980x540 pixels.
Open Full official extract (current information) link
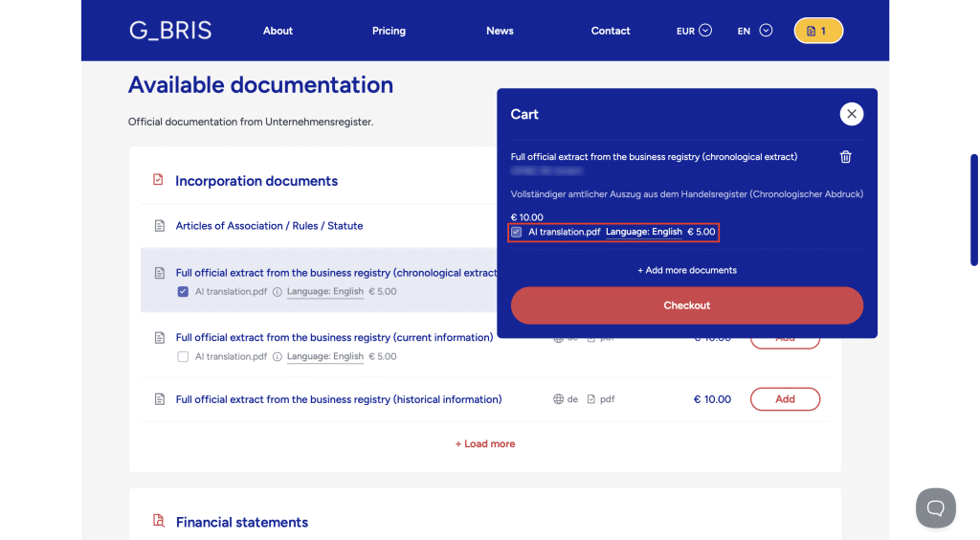334,337
